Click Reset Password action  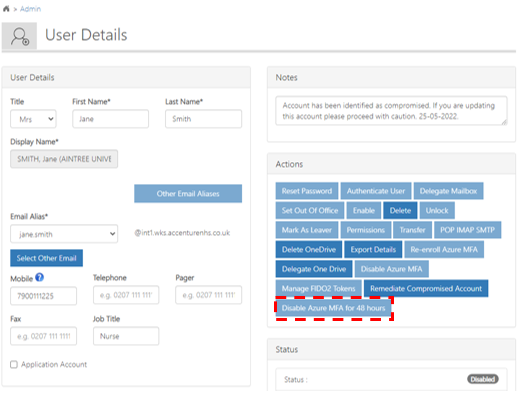[307, 191]
